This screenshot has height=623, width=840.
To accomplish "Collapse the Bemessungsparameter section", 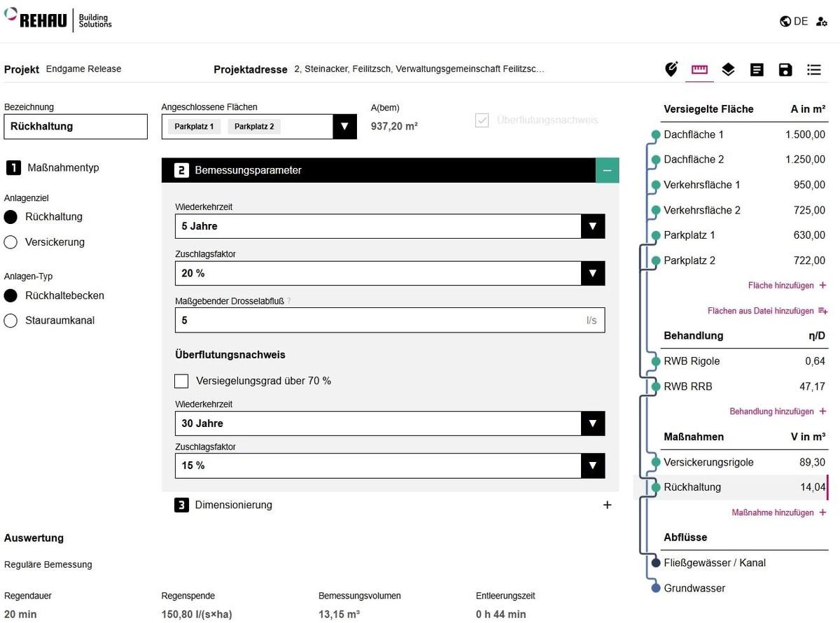I will pos(607,170).
